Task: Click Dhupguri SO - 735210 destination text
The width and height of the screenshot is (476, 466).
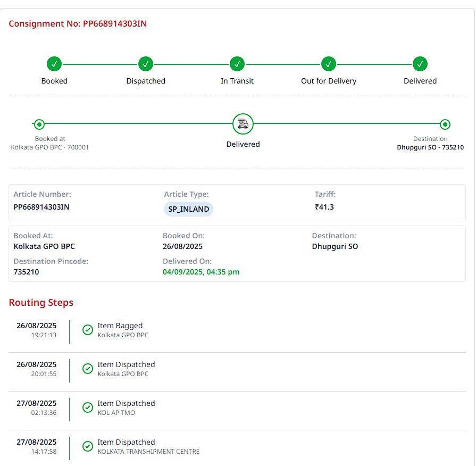Action: point(430,147)
